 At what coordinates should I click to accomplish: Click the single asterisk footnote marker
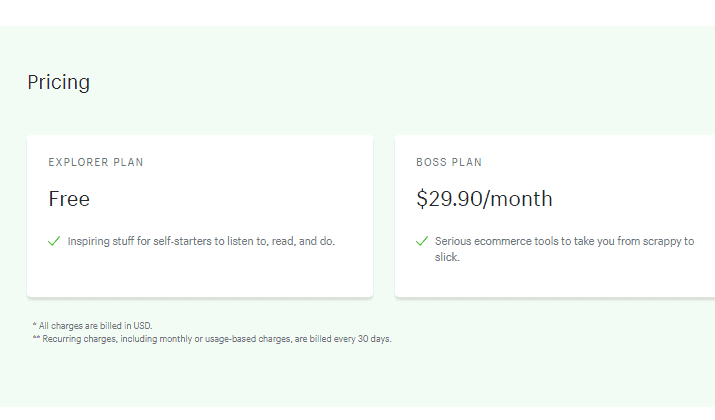coord(34,325)
